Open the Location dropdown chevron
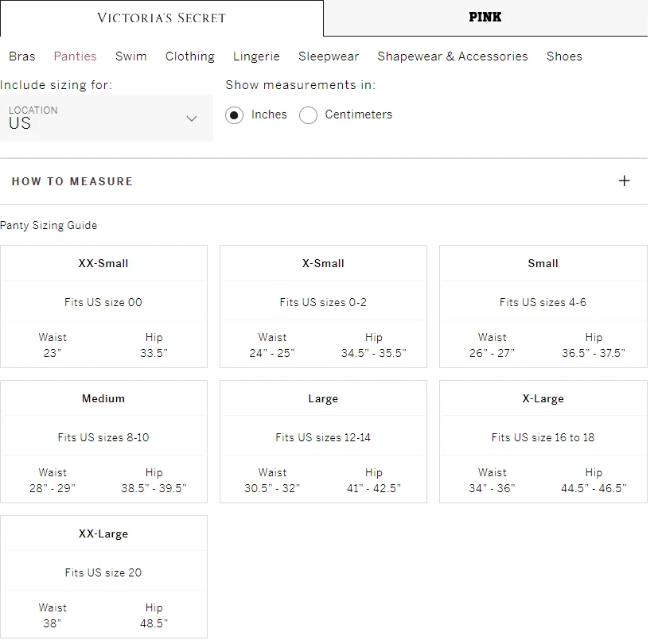 [x=191, y=118]
